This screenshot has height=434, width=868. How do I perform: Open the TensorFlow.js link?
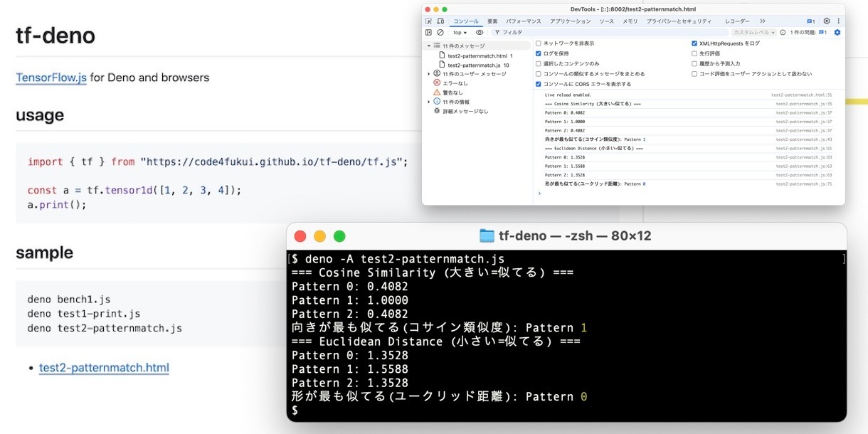click(x=51, y=78)
